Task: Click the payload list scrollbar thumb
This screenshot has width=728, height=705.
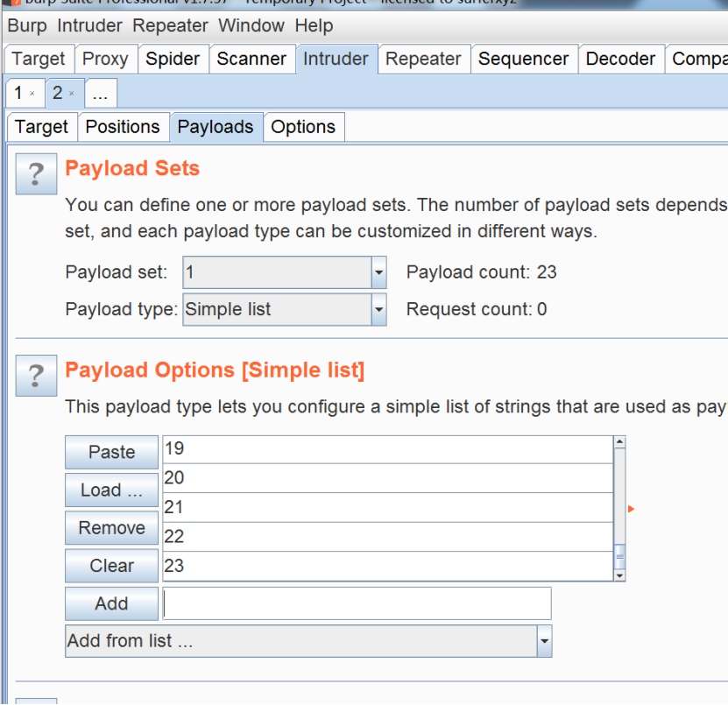Action: [x=619, y=556]
